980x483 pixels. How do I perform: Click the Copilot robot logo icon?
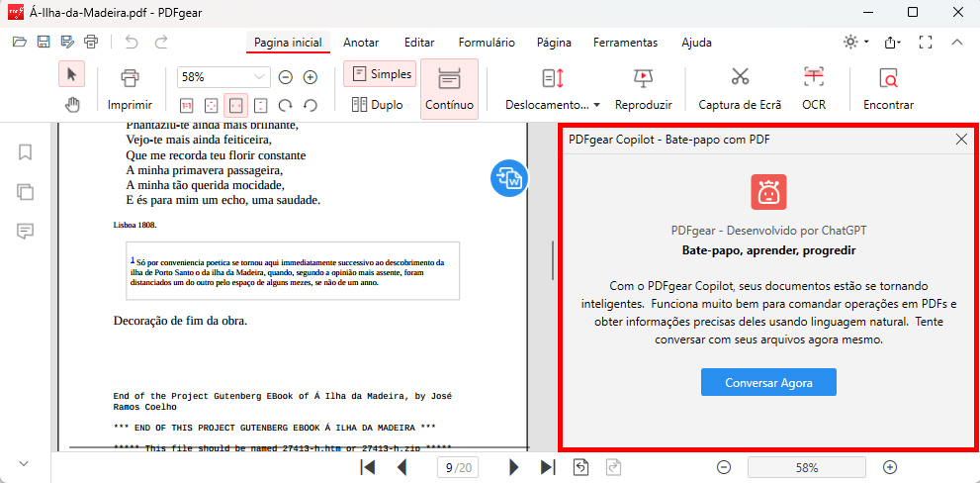(768, 192)
